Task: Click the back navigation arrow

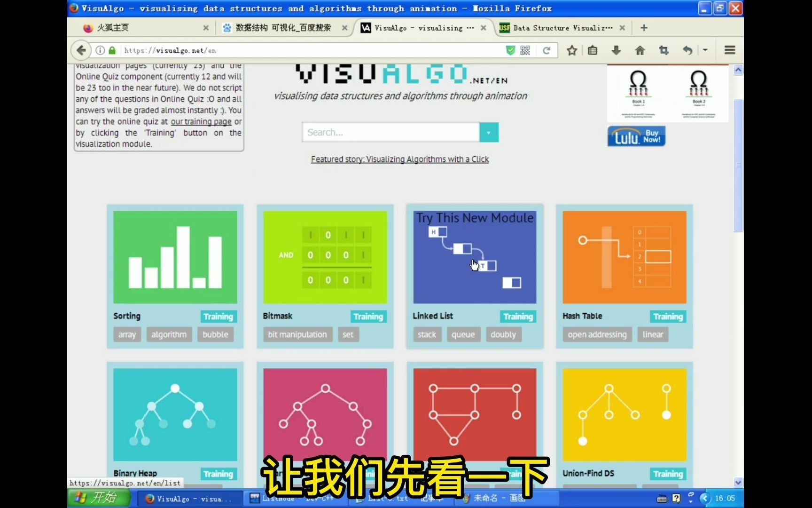Action: 81,50
